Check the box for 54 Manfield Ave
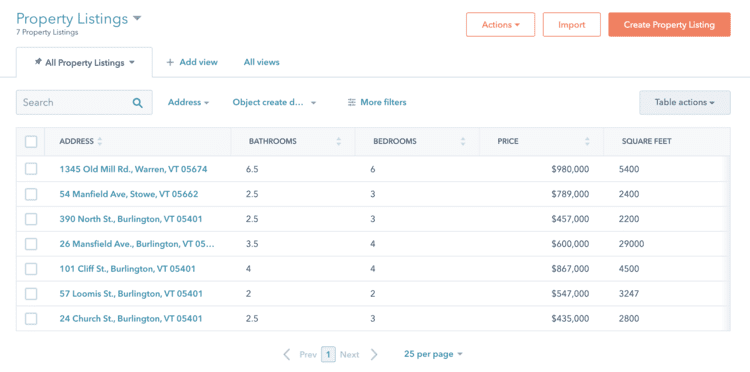The image size is (750, 372). click(x=31, y=194)
